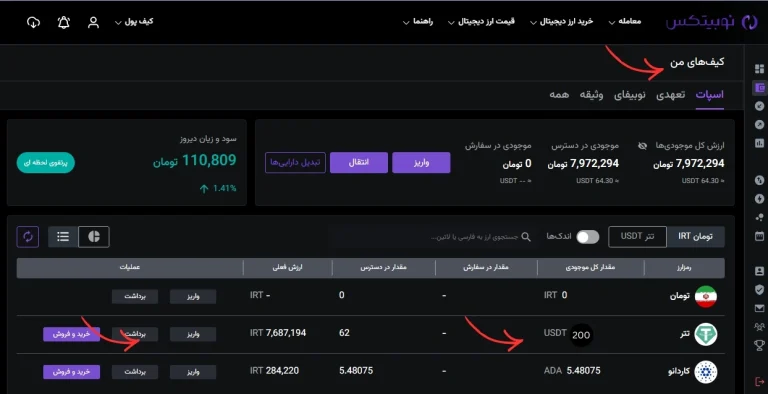Switch to pie chart view of assets
This screenshot has height=394, width=768.
click(x=94, y=237)
